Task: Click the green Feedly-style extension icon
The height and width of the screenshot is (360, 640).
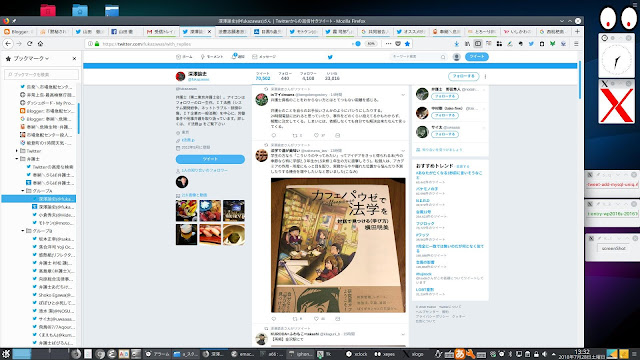Action: (552, 44)
